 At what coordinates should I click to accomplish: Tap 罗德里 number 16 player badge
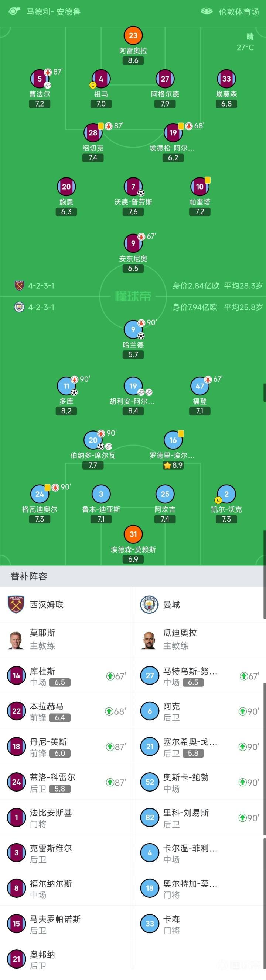[173, 440]
